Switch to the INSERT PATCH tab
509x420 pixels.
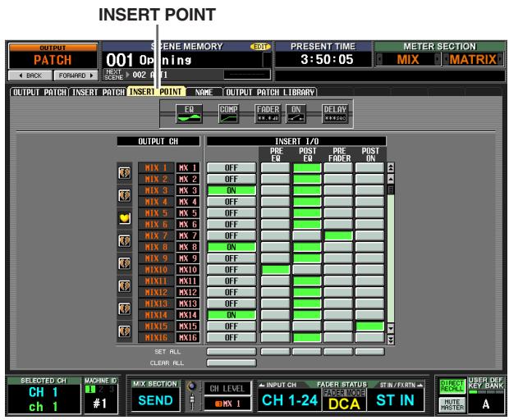99,92
